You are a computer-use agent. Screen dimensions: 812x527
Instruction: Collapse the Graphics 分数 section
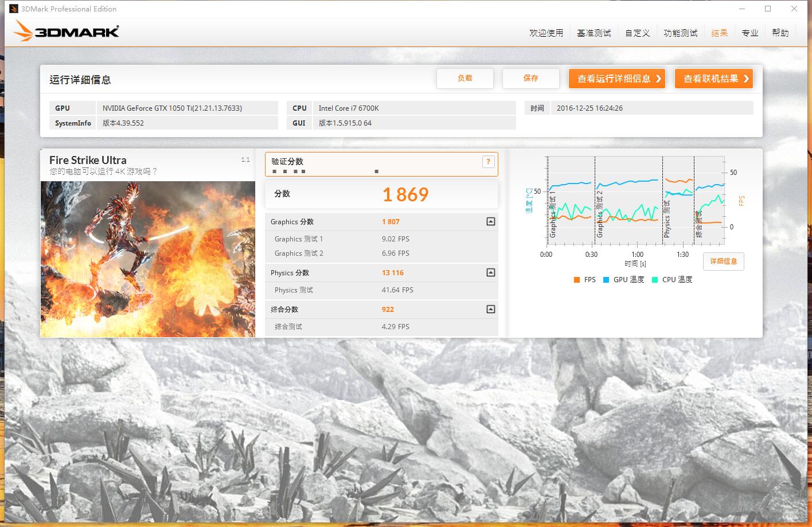pyautogui.click(x=490, y=221)
